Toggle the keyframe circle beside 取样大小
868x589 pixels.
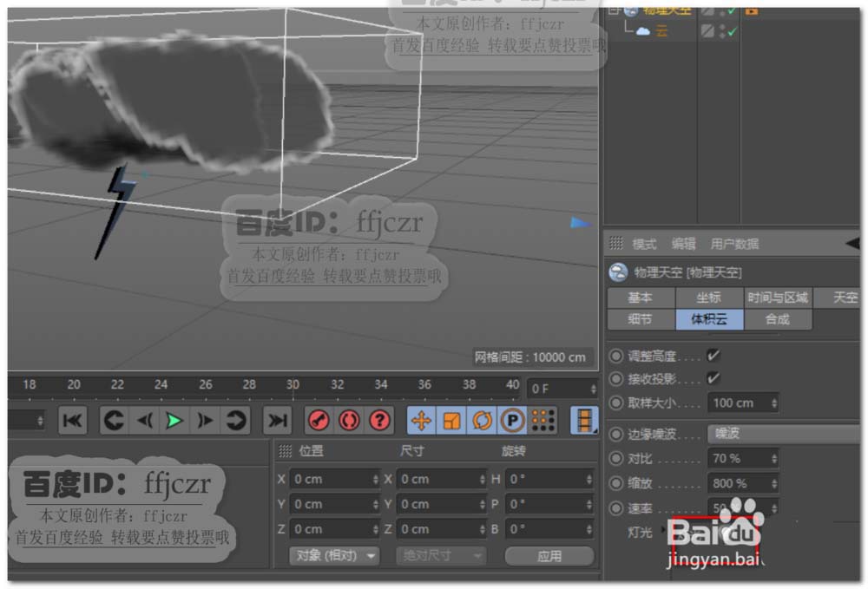(615, 402)
